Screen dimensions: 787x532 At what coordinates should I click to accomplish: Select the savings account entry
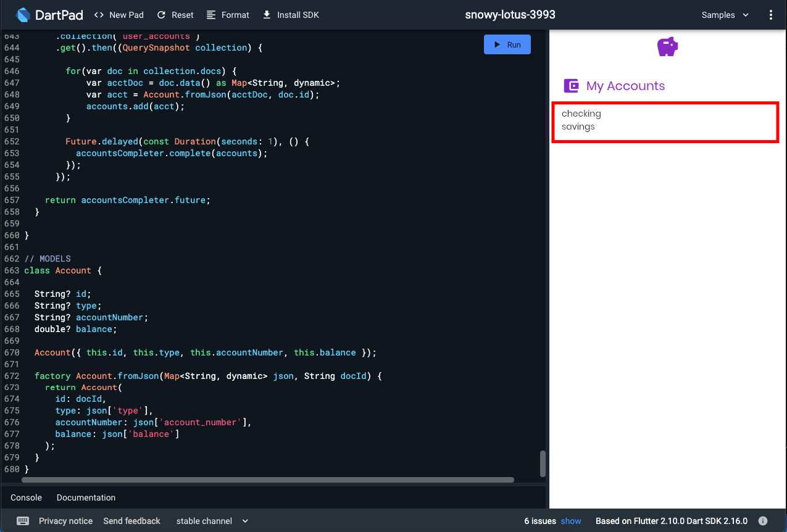coord(578,127)
